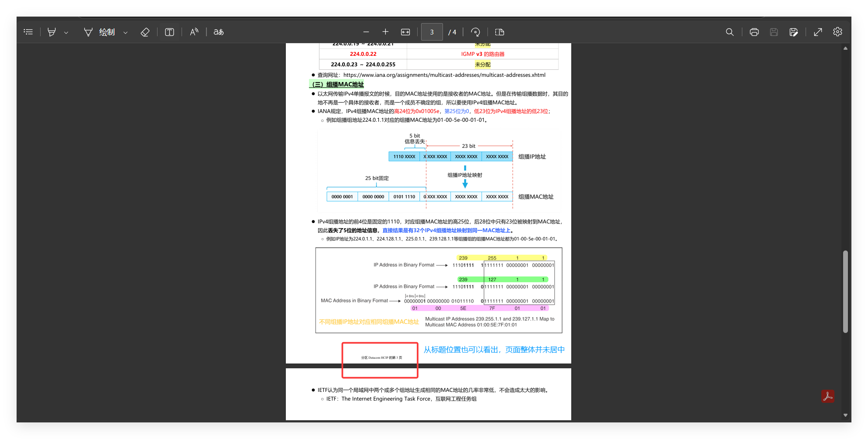Select the highlighter tool

(x=51, y=32)
